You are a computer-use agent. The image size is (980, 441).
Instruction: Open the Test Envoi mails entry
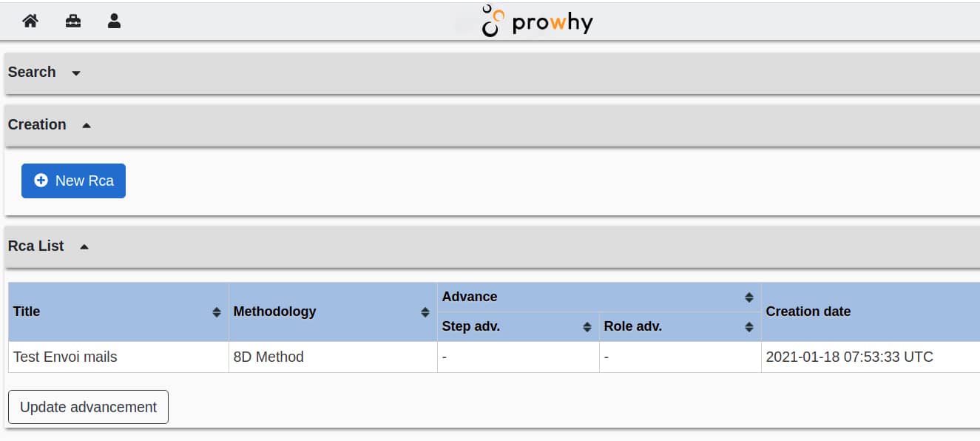coord(65,357)
